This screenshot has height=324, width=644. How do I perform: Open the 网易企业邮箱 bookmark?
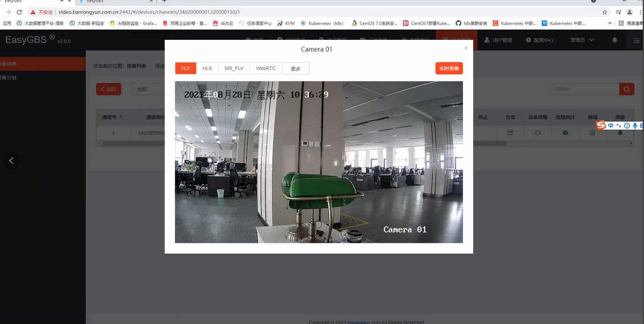185,23
